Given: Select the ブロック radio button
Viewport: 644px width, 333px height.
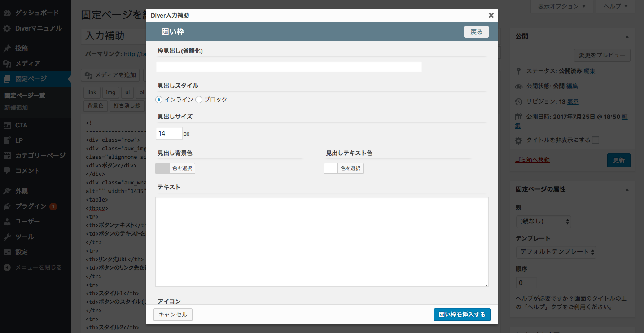Looking at the screenshot, I should (x=199, y=100).
